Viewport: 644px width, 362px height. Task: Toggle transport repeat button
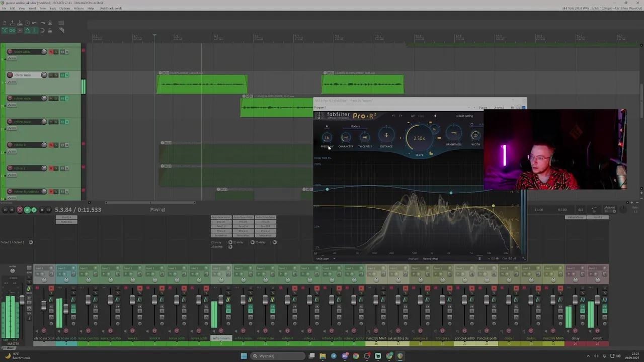(x=34, y=210)
